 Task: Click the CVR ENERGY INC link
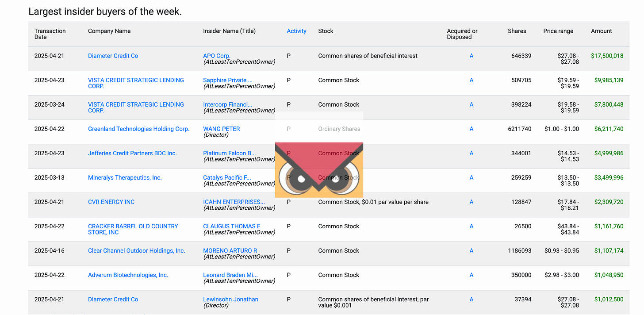pos(111,202)
